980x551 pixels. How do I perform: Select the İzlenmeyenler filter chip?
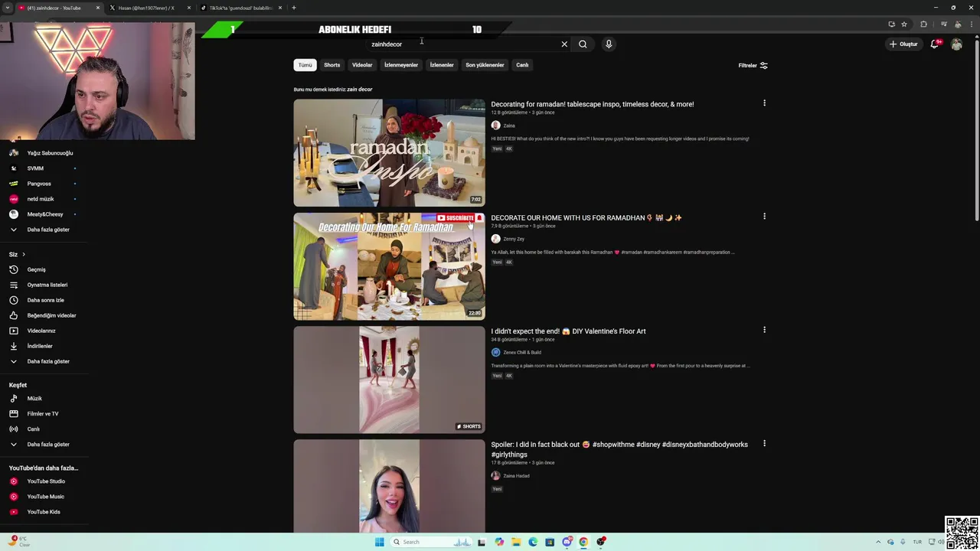(401, 65)
